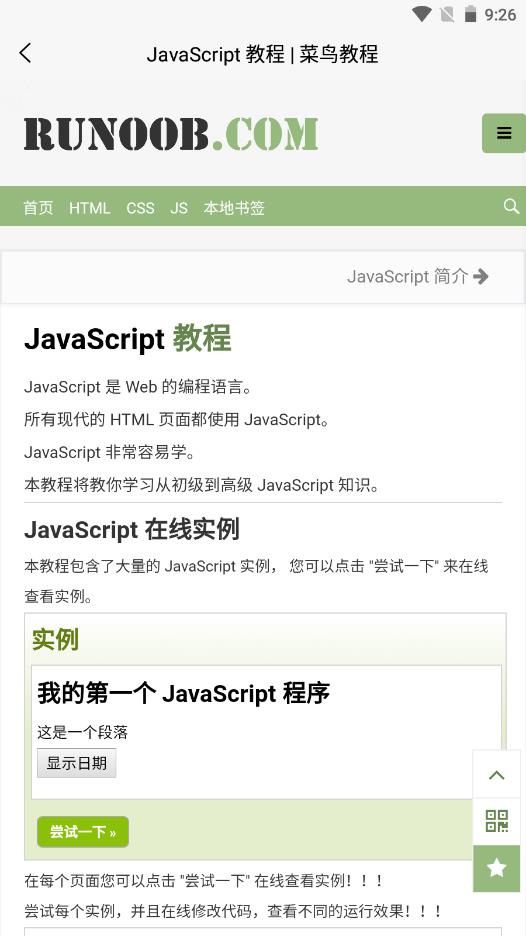Tap the star bookmark icon

[x=497, y=869]
